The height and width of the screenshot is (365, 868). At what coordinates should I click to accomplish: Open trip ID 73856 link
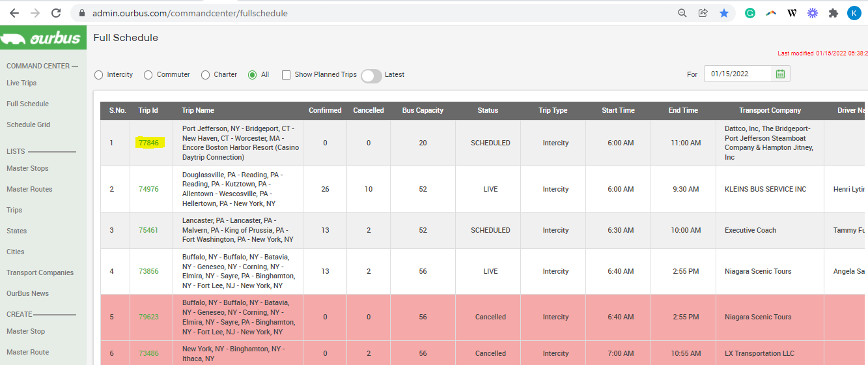point(148,271)
